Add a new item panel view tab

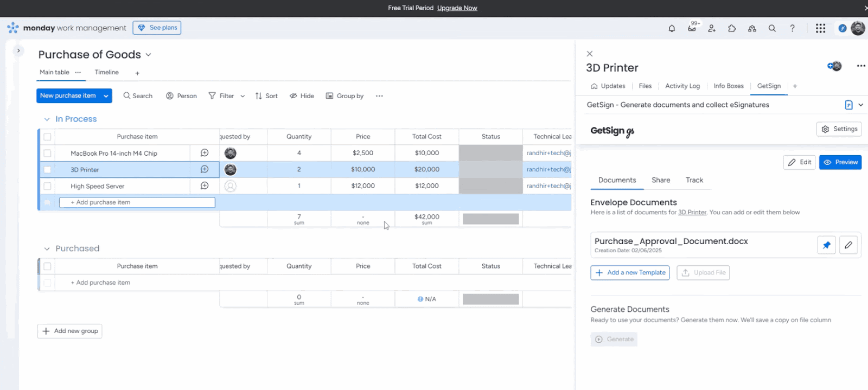click(795, 86)
